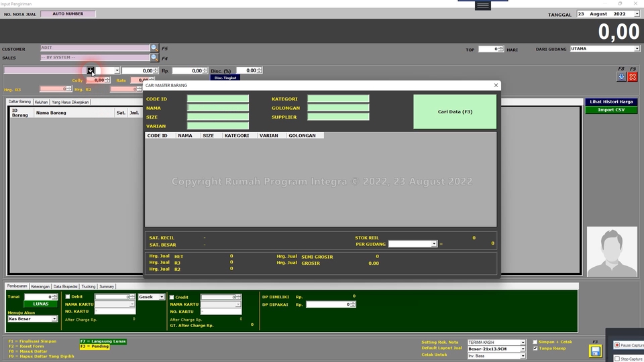Click the red F9 delete icon
The height and width of the screenshot is (362, 644).
point(633,76)
